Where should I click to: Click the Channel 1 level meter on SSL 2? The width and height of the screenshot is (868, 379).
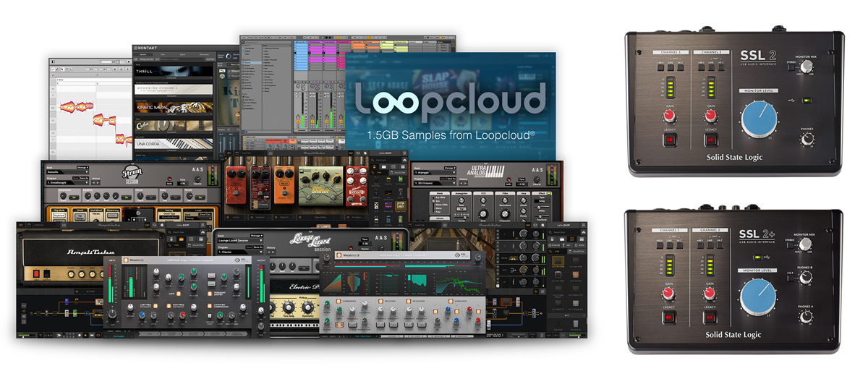click(x=669, y=88)
